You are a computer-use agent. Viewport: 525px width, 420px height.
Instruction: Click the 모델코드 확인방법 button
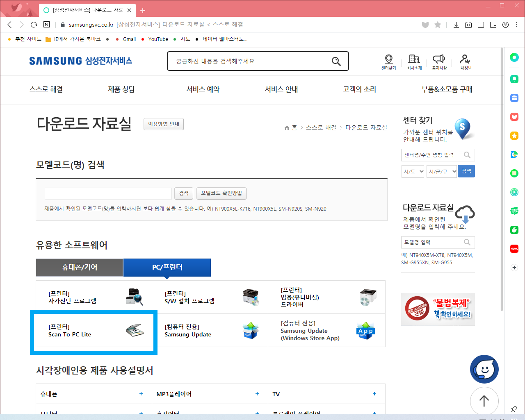pos(221,193)
